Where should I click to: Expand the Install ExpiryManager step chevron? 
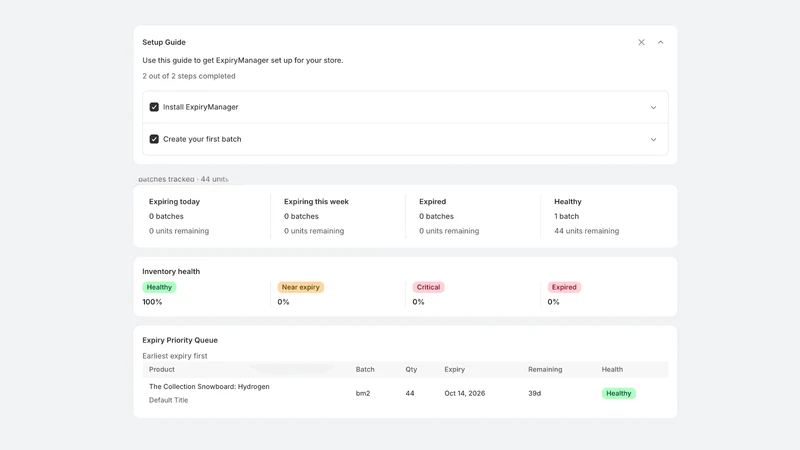coord(653,108)
